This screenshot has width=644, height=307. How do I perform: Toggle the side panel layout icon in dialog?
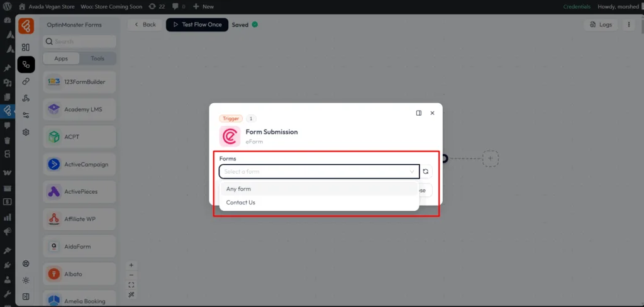[419, 113]
